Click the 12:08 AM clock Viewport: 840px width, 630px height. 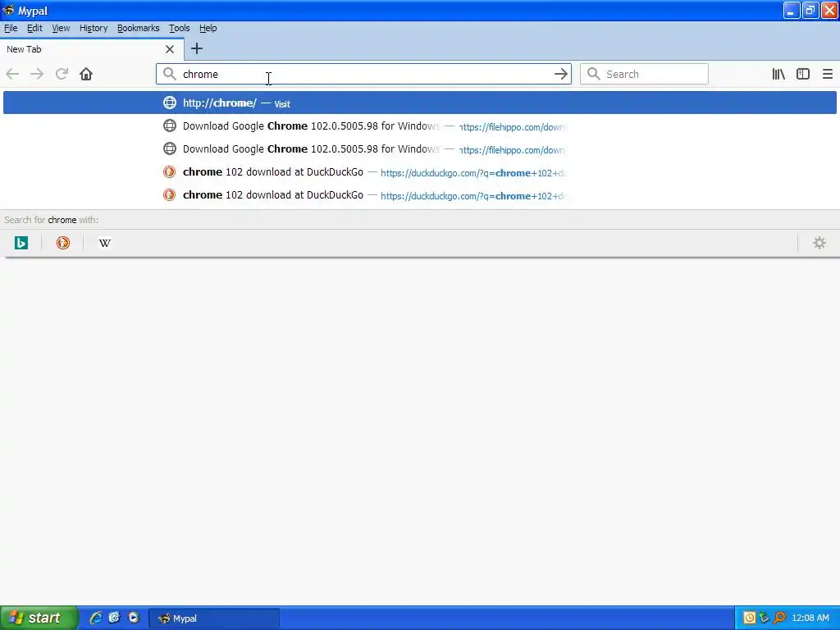pyautogui.click(x=810, y=619)
